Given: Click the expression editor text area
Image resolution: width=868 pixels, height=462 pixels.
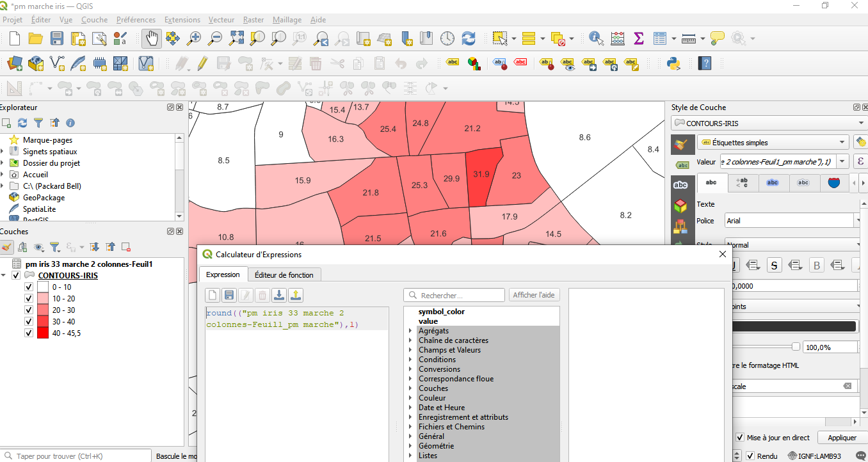Looking at the screenshot, I should pos(297,384).
